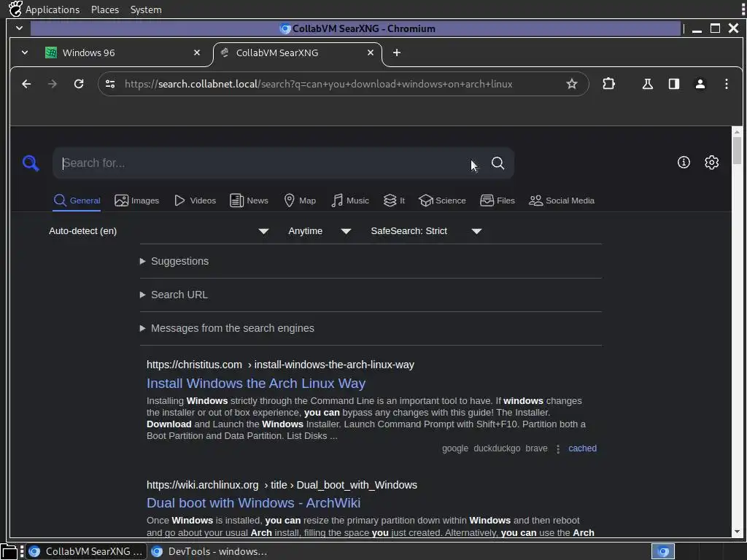Click the christitus.com result URL
This screenshot has width=747, height=560.
click(x=280, y=365)
